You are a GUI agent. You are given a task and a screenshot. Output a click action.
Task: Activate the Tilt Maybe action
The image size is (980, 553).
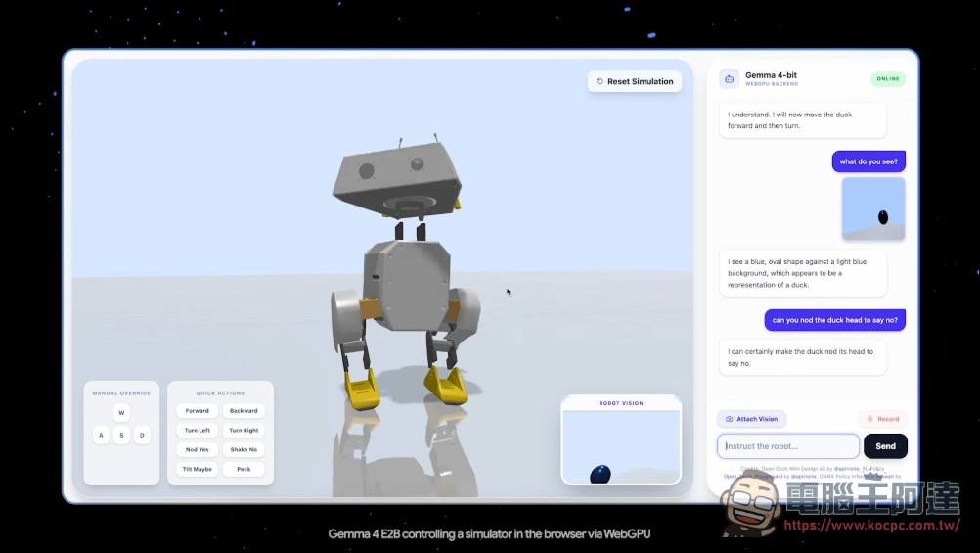click(197, 469)
